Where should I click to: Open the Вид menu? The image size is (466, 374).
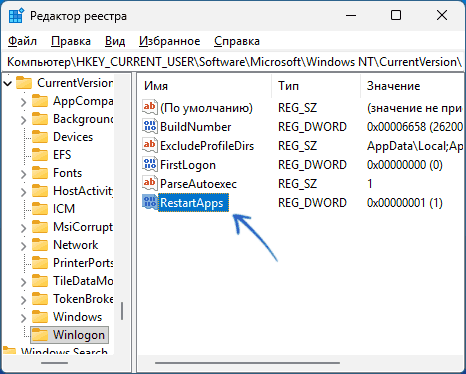pyautogui.click(x=115, y=41)
